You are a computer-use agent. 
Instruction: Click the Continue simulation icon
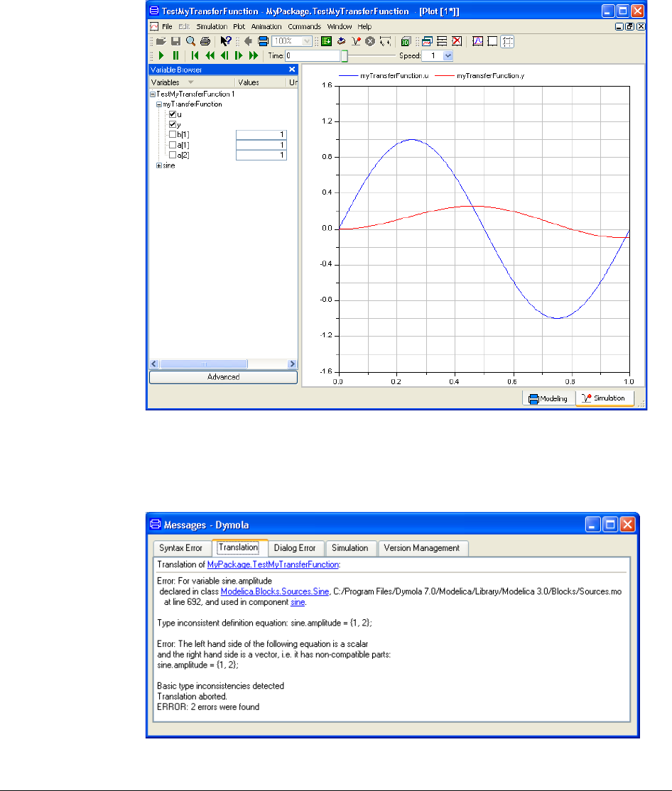pos(385,41)
